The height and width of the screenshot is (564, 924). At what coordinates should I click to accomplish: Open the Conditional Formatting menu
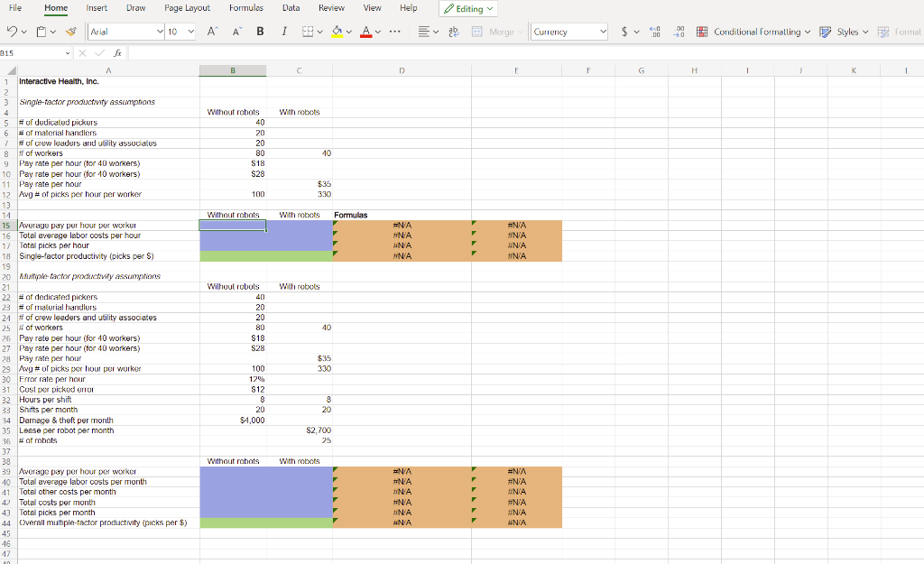[x=756, y=31]
